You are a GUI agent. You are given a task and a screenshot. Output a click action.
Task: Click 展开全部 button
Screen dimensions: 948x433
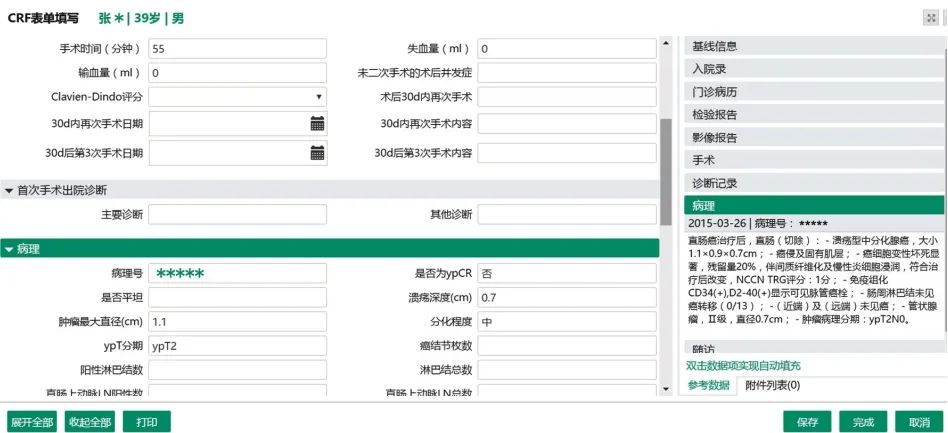coord(31,422)
